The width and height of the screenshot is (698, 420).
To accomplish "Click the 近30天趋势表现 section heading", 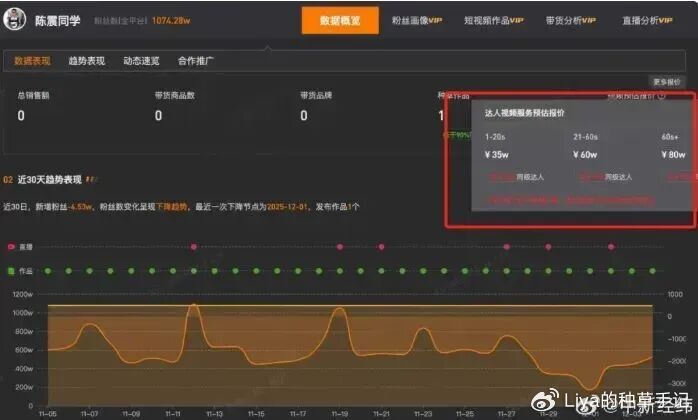I will pyautogui.click(x=49, y=179).
